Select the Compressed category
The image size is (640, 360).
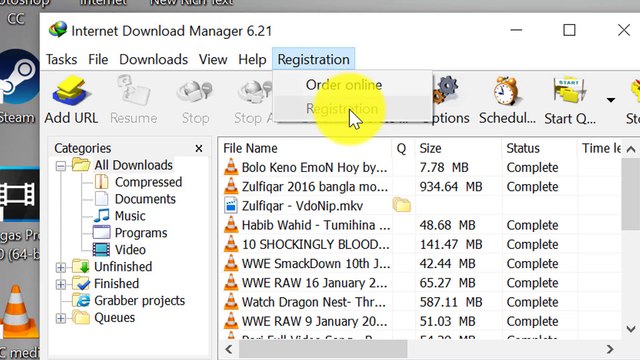148,182
